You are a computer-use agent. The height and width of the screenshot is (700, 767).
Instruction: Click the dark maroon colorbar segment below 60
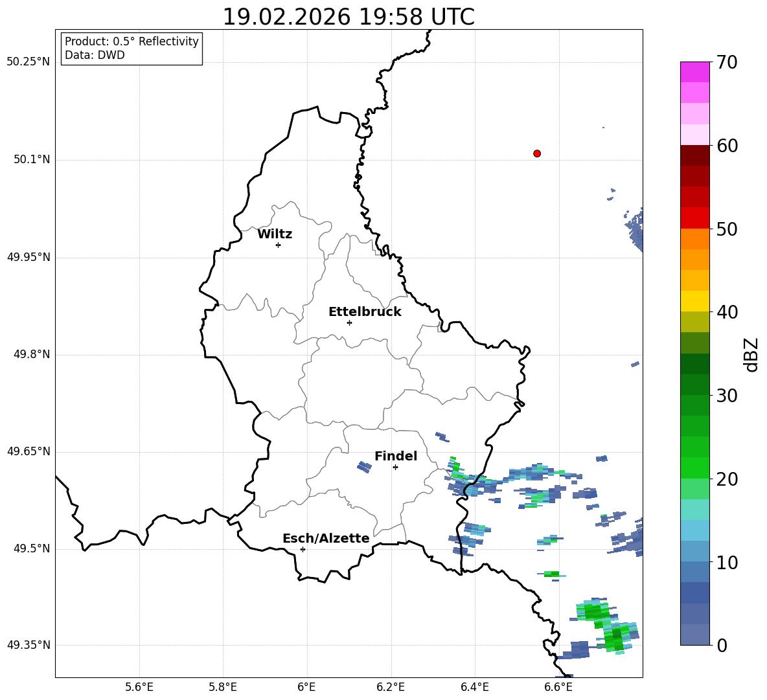tap(694, 155)
